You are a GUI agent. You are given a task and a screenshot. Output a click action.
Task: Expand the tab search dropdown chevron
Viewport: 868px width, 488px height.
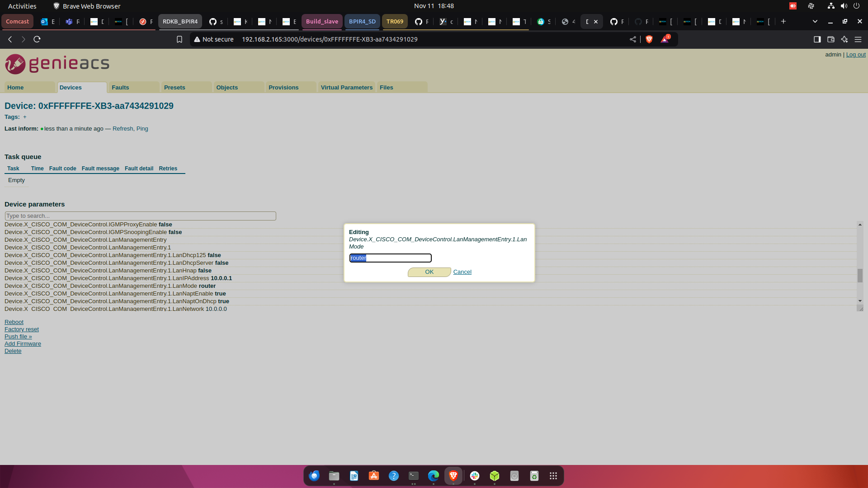(x=815, y=21)
